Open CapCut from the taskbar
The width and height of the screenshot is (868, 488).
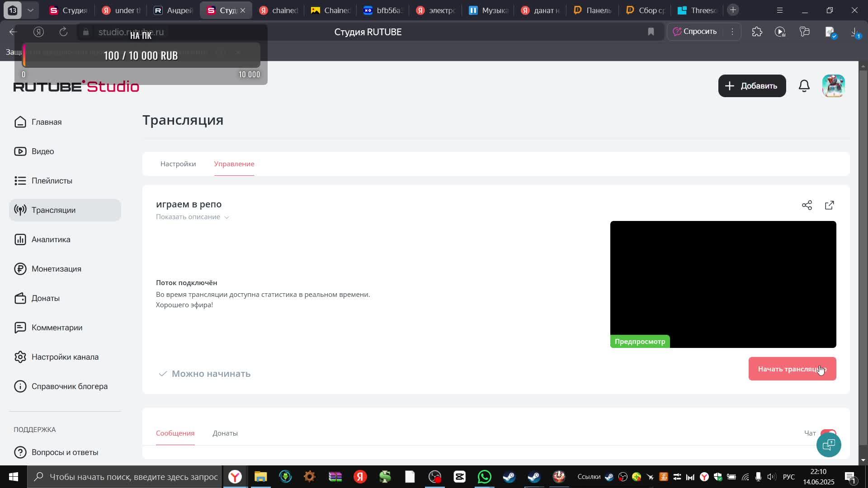click(460, 477)
